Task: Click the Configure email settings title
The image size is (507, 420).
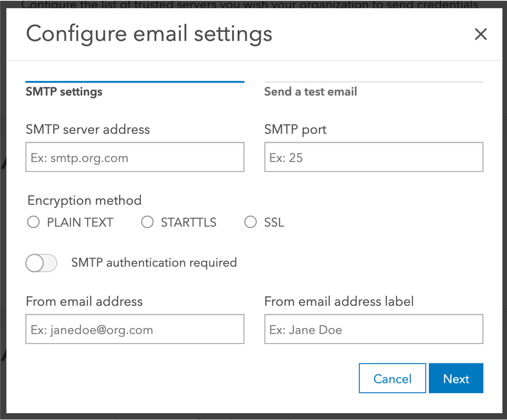Action: (149, 34)
